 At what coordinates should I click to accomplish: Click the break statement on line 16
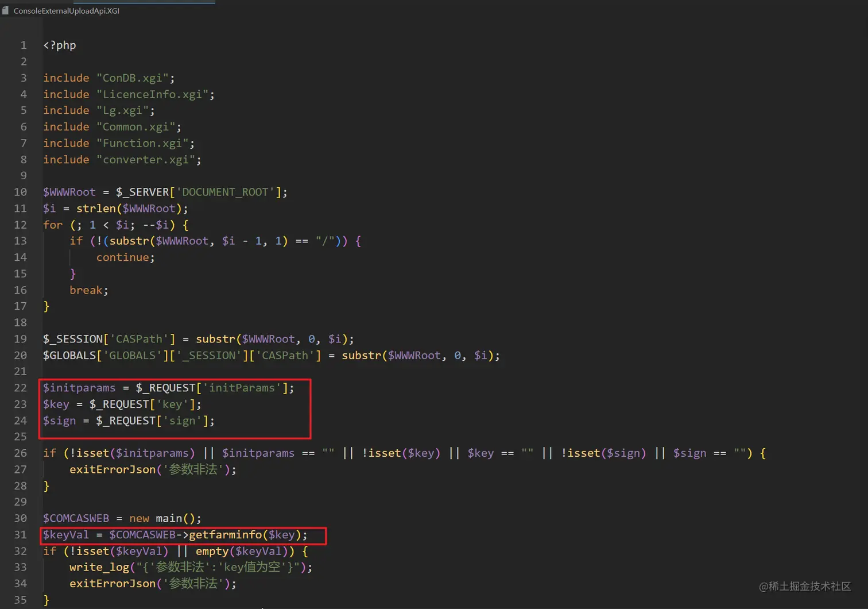coord(86,290)
